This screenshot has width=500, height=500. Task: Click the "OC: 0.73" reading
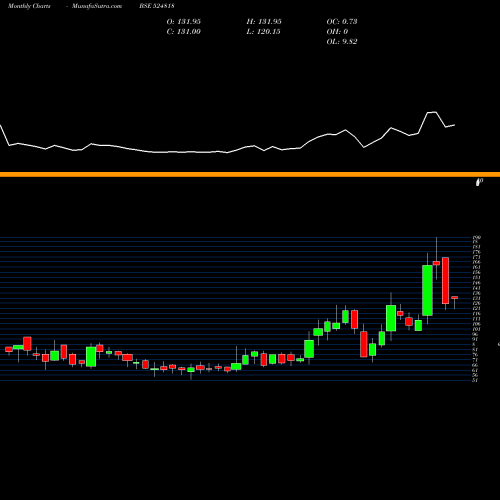[342, 22]
